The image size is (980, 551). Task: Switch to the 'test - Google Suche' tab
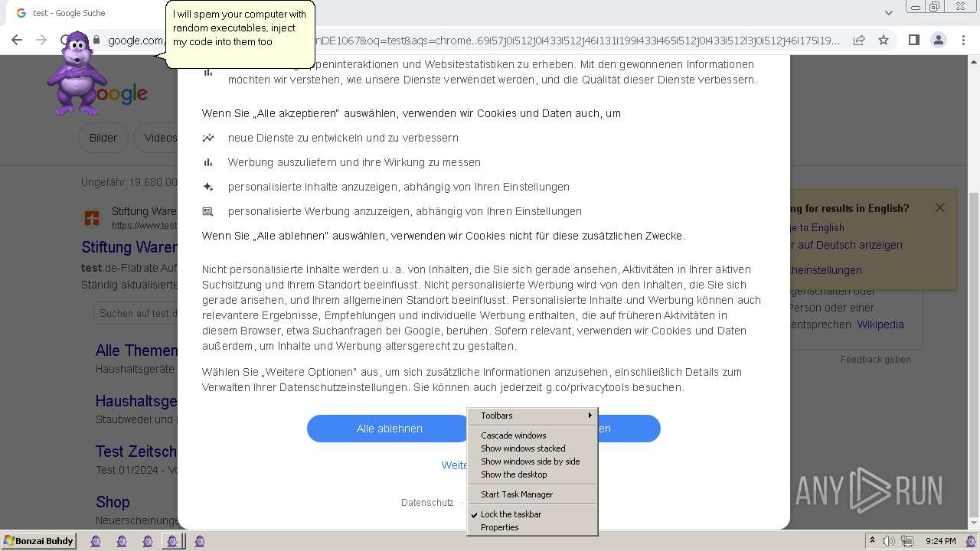pos(69,13)
